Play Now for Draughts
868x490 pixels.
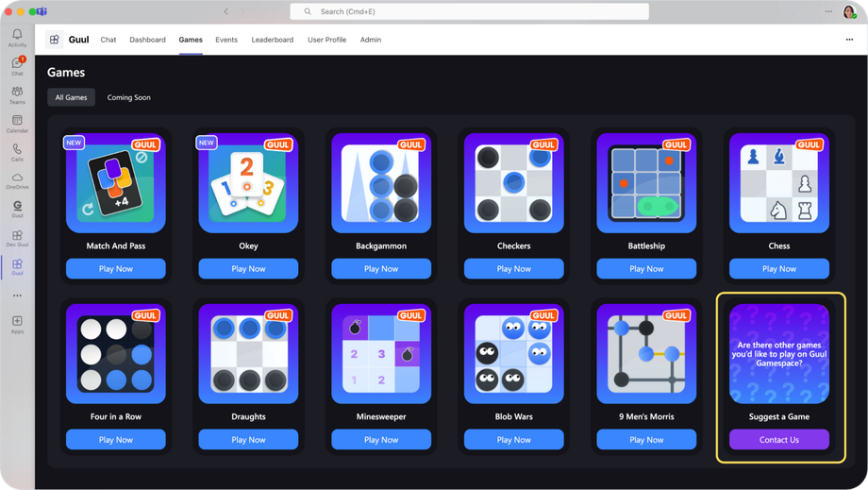coord(248,440)
